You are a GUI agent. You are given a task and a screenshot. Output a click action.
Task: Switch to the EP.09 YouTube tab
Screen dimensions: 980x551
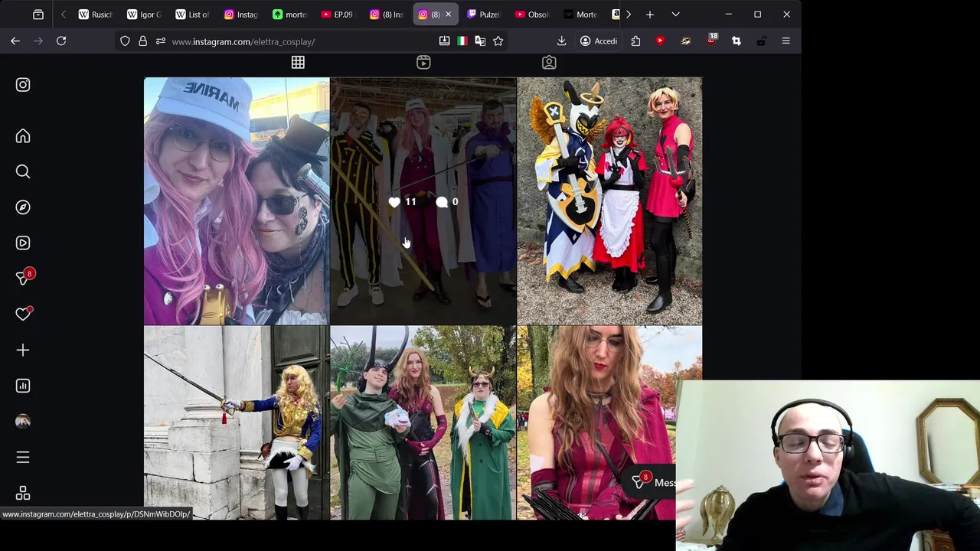point(338,15)
